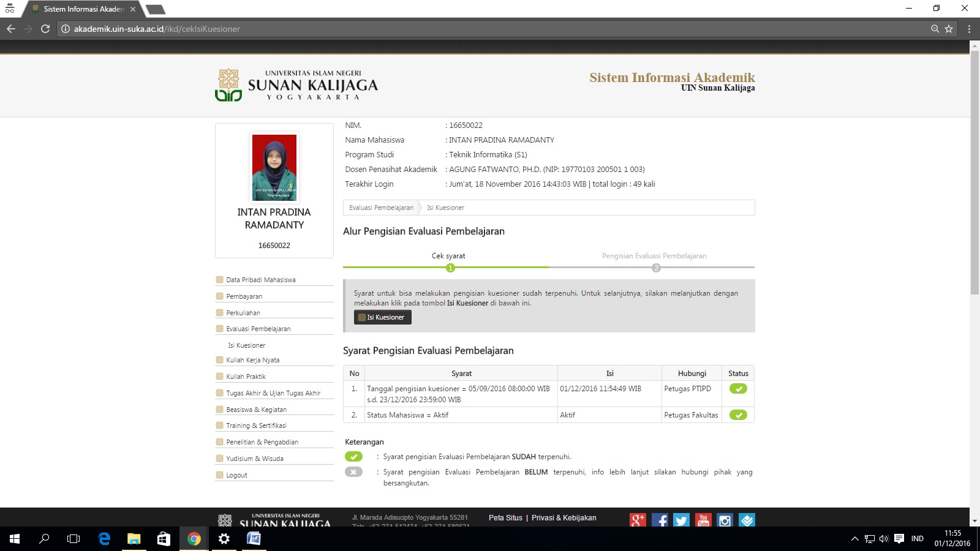Expand the Perkuliahan sidebar menu
Image resolution: width=980 pixels, height=551 pixels.
pyautogui.click(x=243, y=313)
